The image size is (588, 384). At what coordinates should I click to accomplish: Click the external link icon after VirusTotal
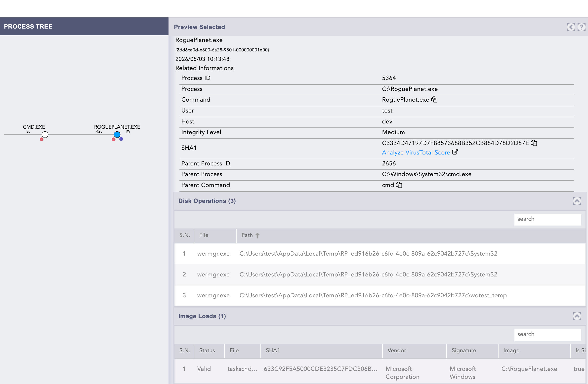click(x=455, y=152)
